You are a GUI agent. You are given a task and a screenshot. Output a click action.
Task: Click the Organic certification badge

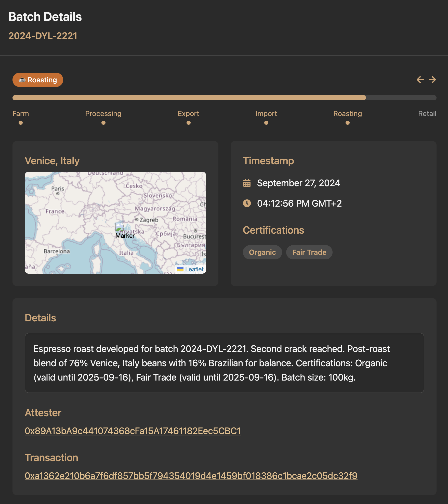[262, 252]
